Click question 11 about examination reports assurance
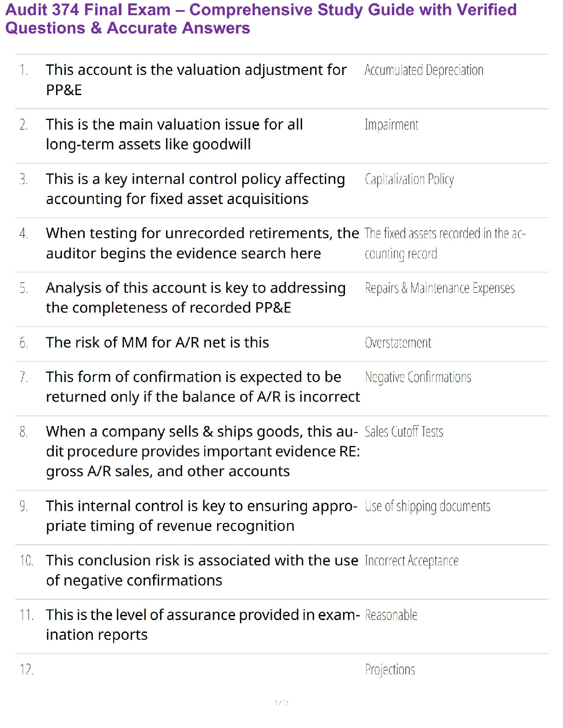 (x=202, y=625)
